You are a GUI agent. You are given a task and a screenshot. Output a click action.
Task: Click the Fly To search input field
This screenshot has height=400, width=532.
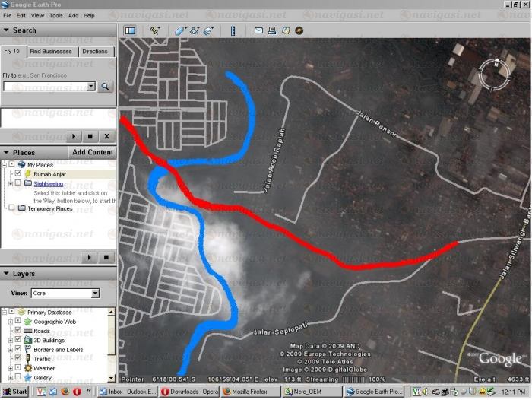46,86
